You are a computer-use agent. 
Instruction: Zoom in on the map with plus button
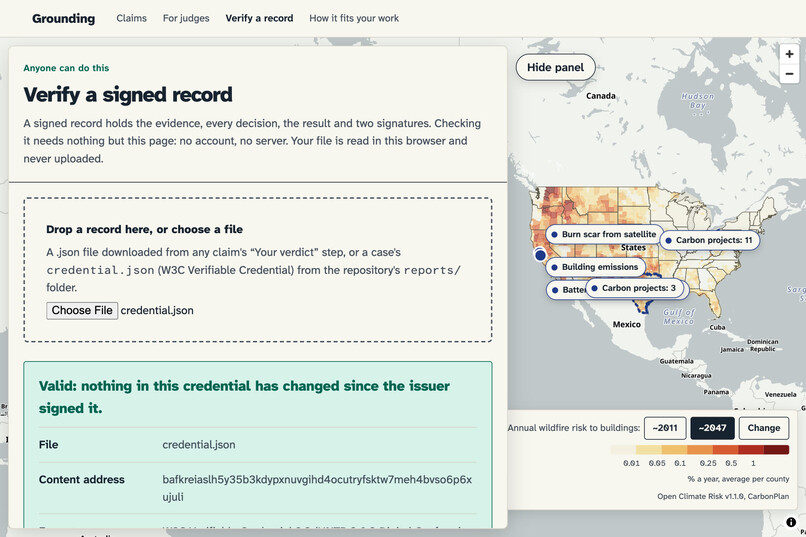(789, 53)
